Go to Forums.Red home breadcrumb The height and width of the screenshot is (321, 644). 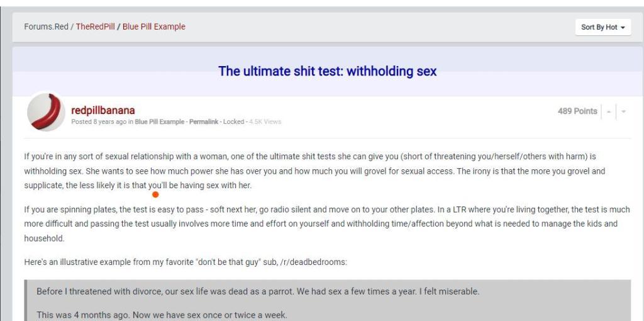(46, 26)
